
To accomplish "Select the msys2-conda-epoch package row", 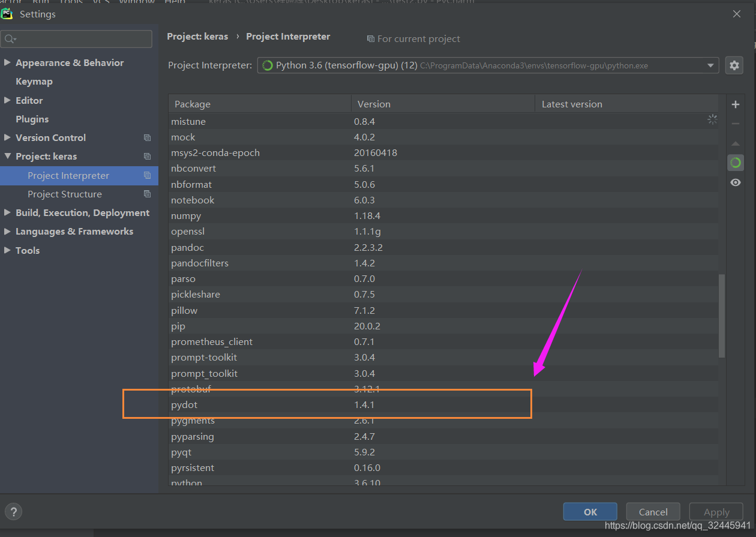I will (443, 153).
